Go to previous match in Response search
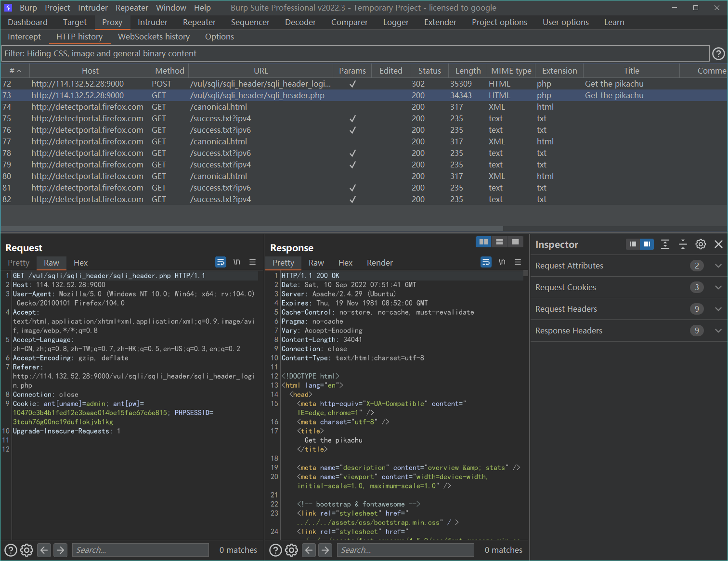This screenshot has height=561, width=728. [x=309, y=550]
